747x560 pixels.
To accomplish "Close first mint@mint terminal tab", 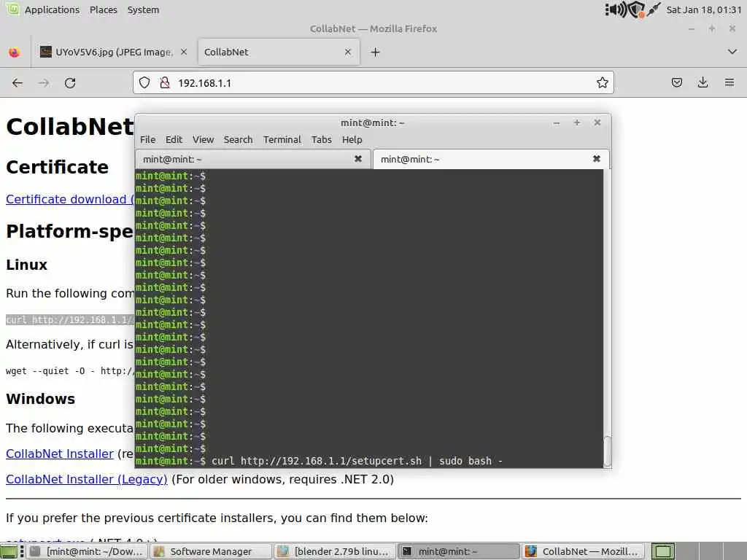I will tap(357, 159).
